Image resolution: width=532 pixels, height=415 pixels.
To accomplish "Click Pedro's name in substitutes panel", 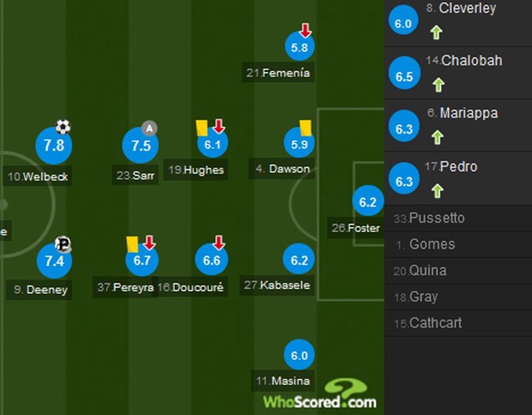I will (458, 166).
